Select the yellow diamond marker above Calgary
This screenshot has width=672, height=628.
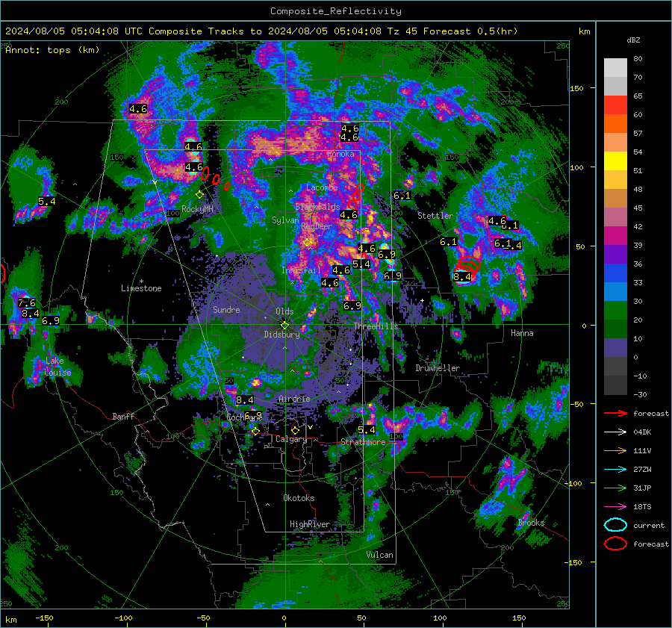(295, 430)
